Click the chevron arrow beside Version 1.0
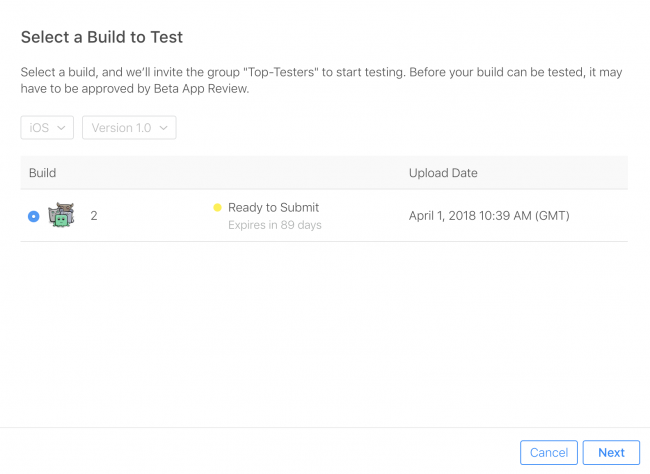 164,128
